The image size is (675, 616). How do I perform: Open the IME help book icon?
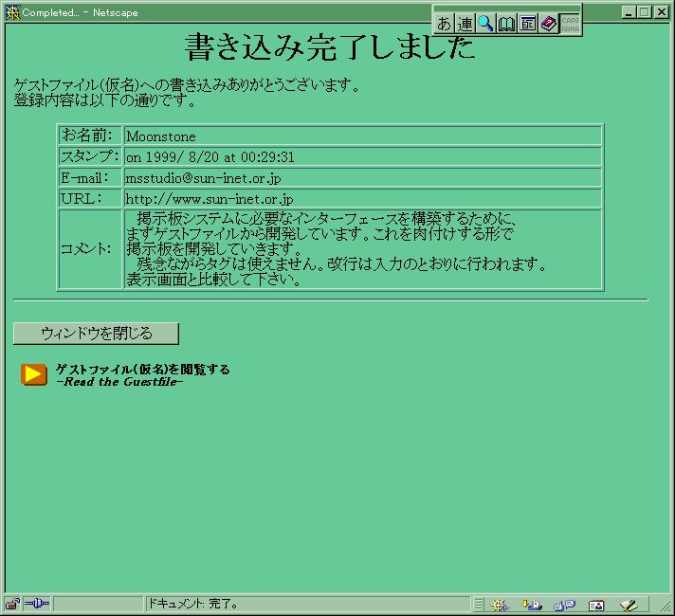click(548, 24)
